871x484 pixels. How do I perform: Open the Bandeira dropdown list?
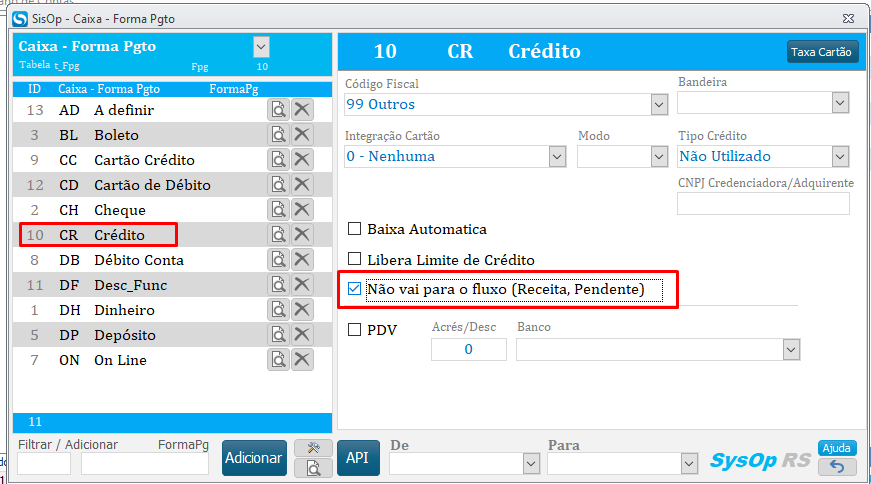840,102
